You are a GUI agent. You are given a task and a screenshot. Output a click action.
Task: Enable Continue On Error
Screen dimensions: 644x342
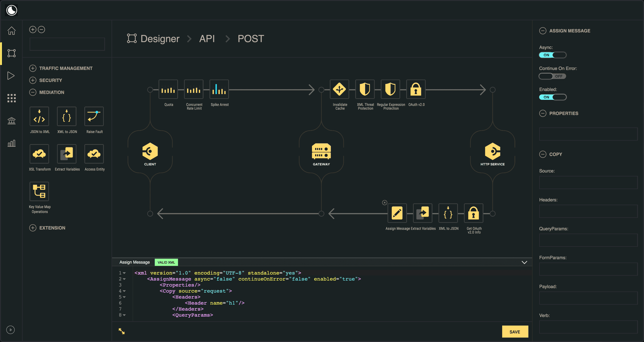[x=552, y=76]
